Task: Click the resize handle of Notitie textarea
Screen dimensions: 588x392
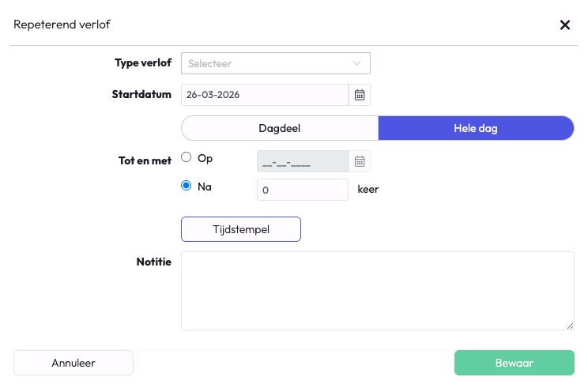Action: coord(570,325)
